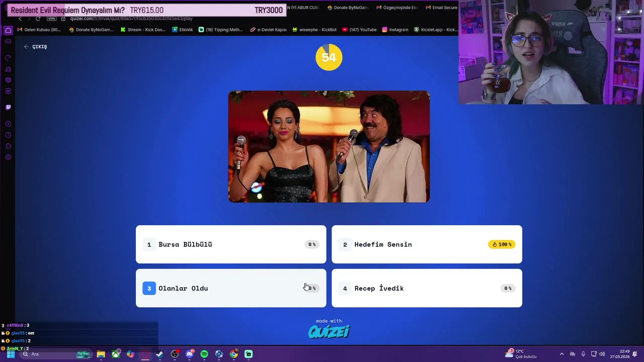Open the Quizei logo link

[x=329, y=331]
